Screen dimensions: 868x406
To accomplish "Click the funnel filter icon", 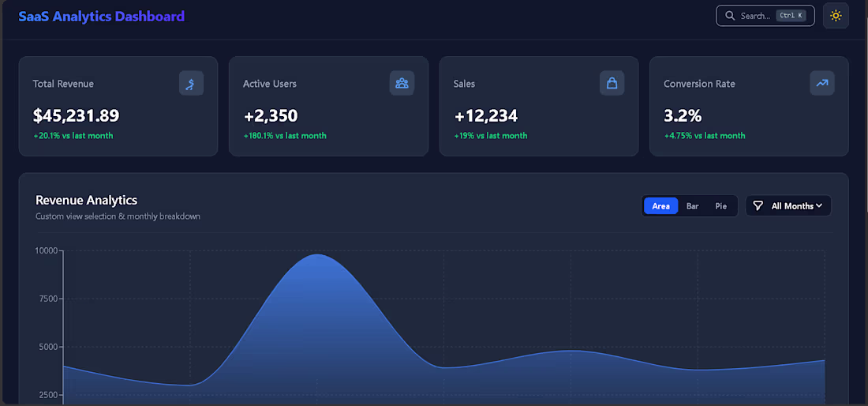I will (758, 205).
